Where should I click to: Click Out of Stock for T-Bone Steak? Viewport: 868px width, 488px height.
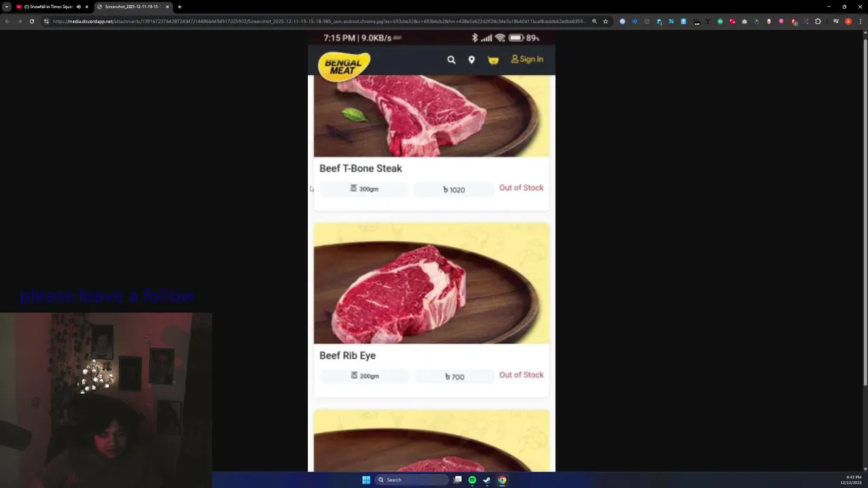521,188
